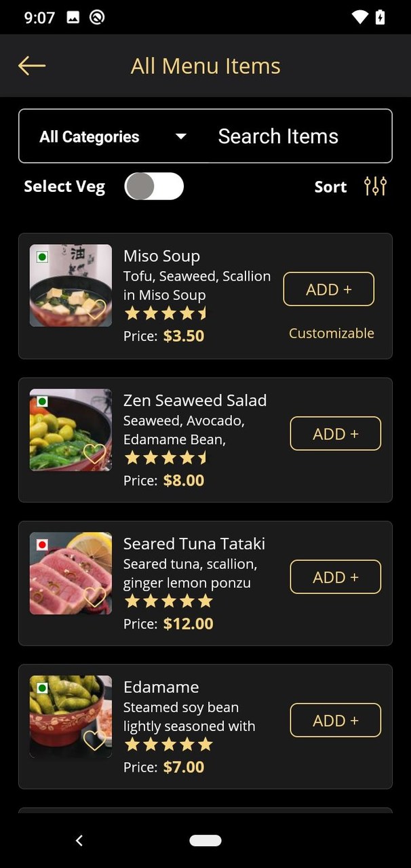
Task: Tap the Wi-Fi icon in status bar
Action: pos(360,18)
